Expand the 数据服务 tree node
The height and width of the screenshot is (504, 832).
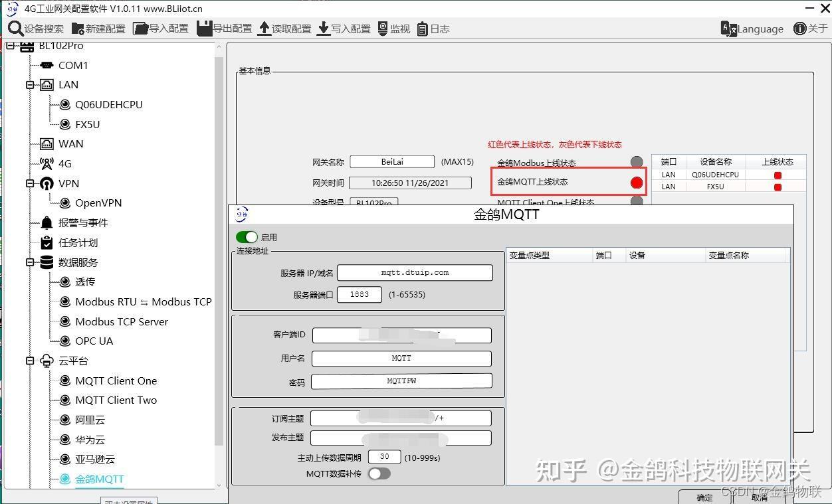point(30,262)
